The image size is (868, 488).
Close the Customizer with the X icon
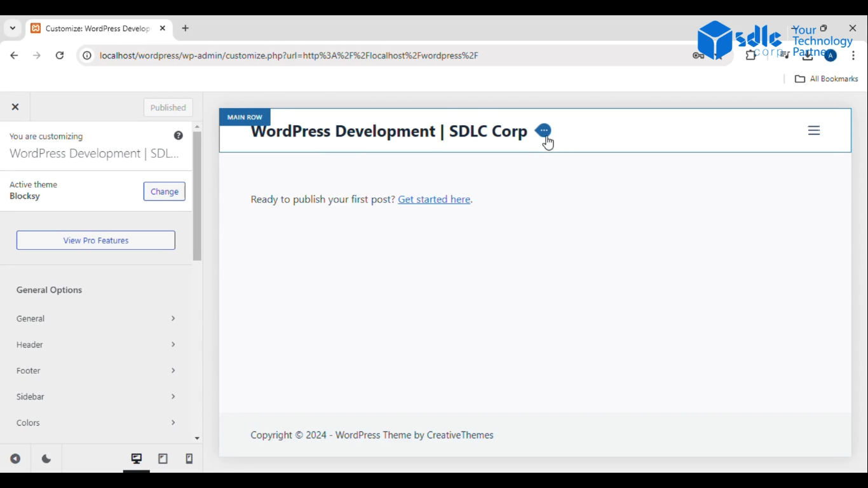[15, 107]
